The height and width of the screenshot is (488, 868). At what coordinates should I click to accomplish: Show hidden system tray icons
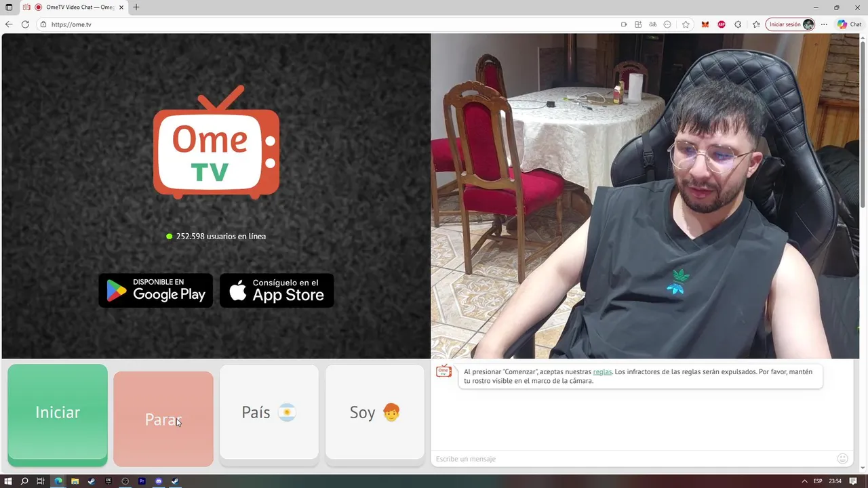pos(804,481)
